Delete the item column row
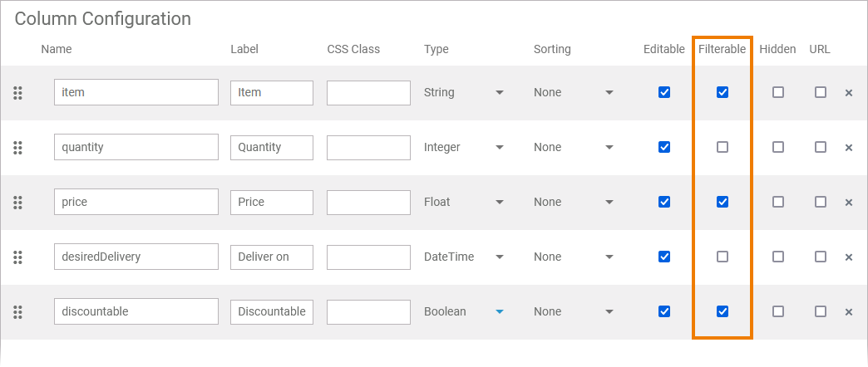868x367 pixels. click(x=849, y=93)
